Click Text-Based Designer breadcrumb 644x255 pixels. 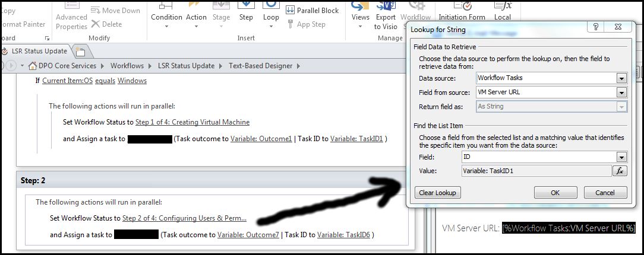tap(260, 66)
